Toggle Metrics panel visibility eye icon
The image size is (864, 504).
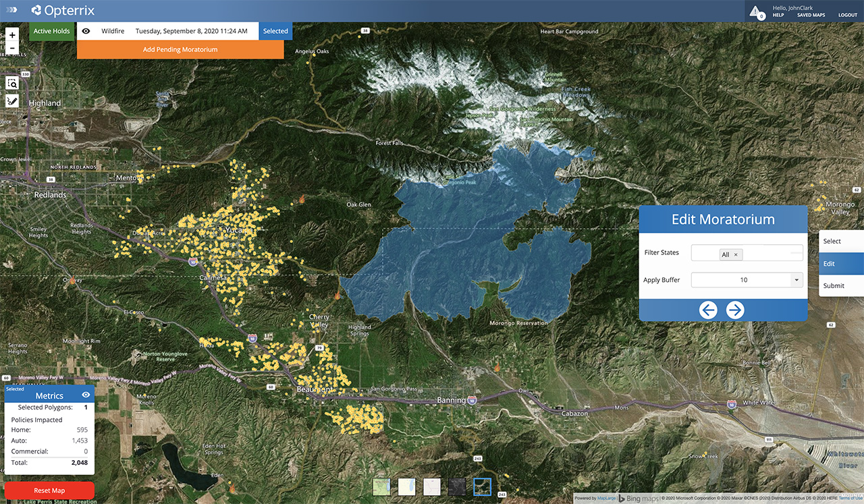point(86,395)
